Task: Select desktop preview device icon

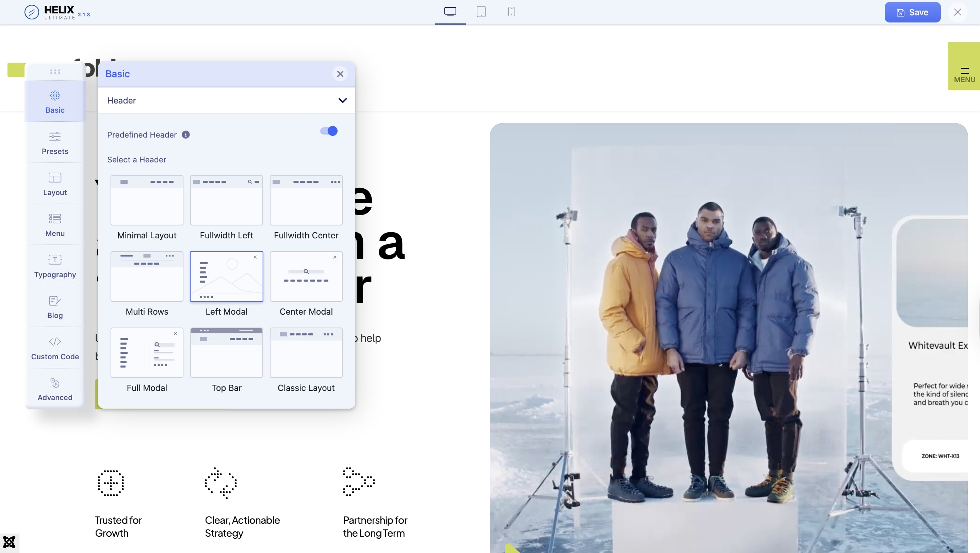Action: 450,12
